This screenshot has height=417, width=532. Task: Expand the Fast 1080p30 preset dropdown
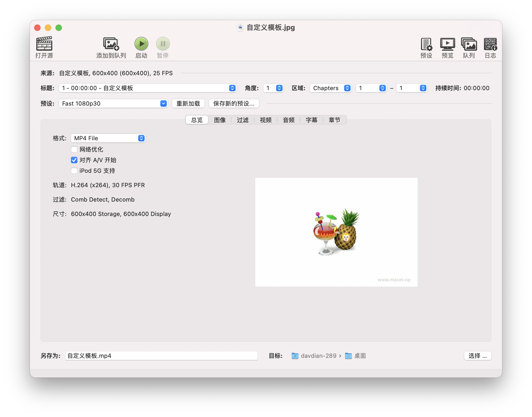(113, 103)
